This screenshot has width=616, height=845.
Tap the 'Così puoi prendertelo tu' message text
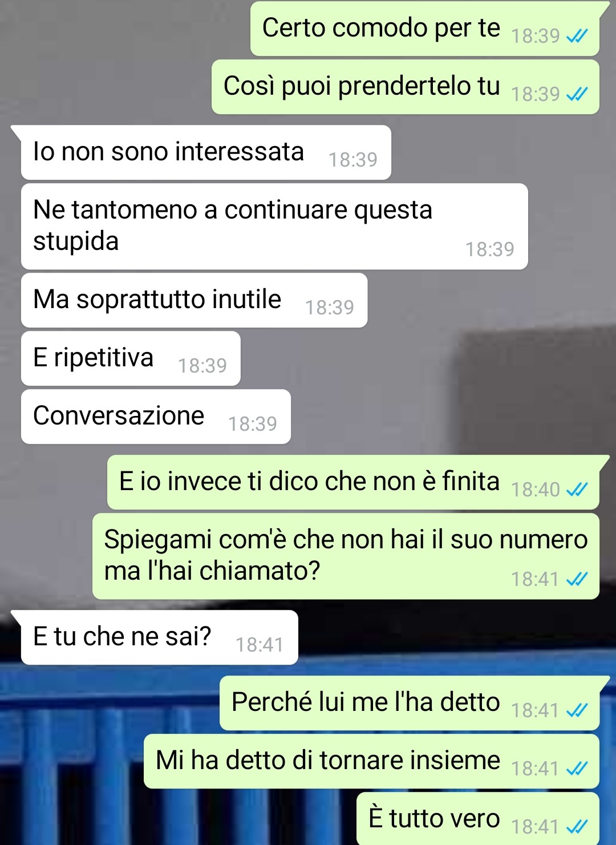point(362,86)
